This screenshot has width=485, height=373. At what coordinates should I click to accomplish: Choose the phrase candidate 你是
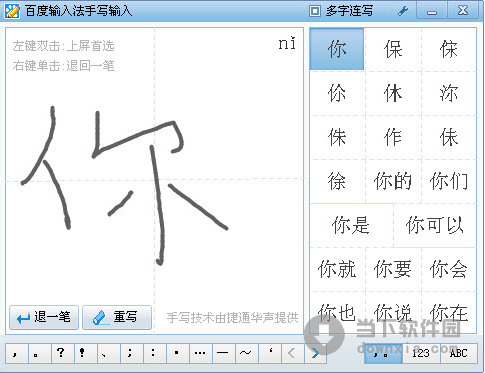351,225
